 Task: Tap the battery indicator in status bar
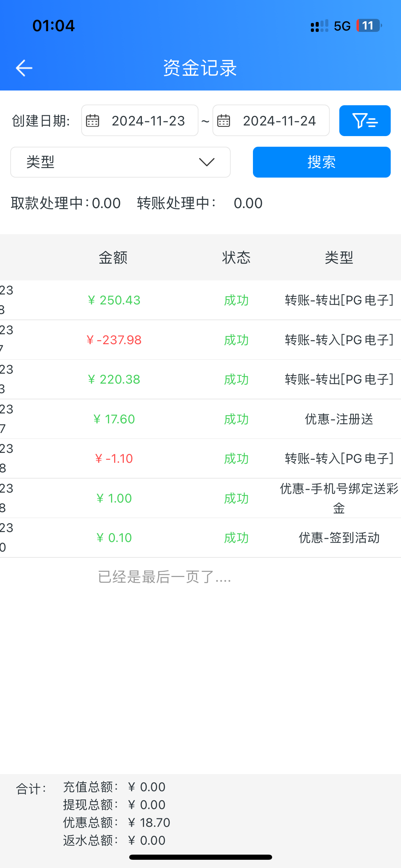(x=369, y=26)
